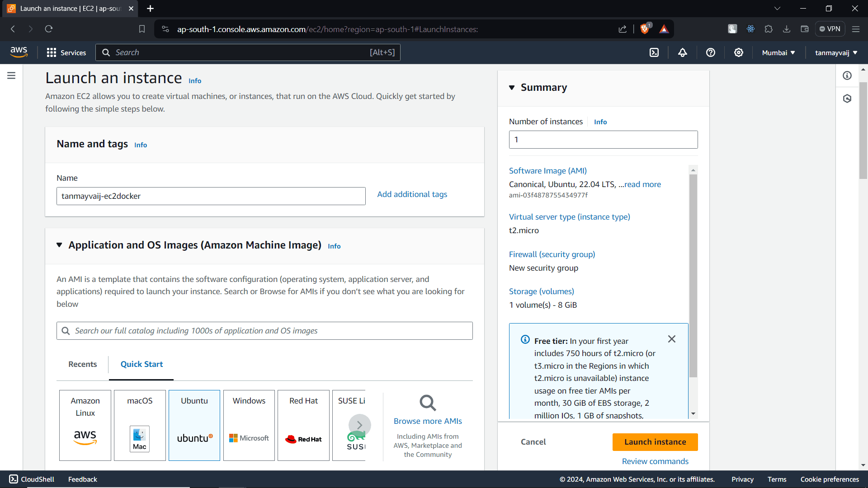Image resolution: width=868 pixels, height=488 pixels.
Task: Click the search icon in the AMI catalog box
Action: 66,331
